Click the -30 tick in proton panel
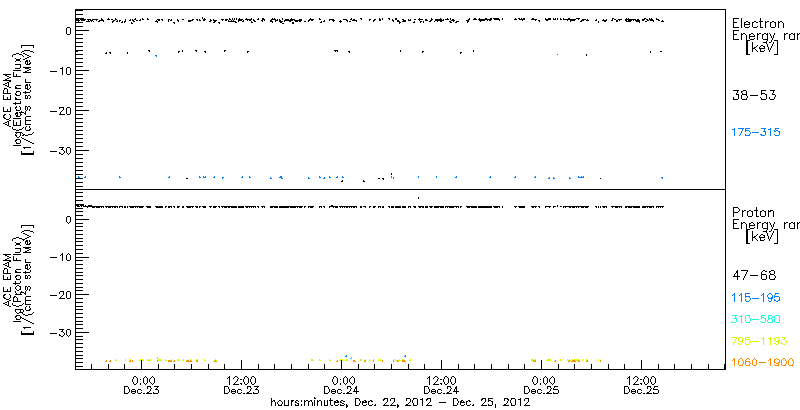The image size is (800, 410). coord(60,332)
